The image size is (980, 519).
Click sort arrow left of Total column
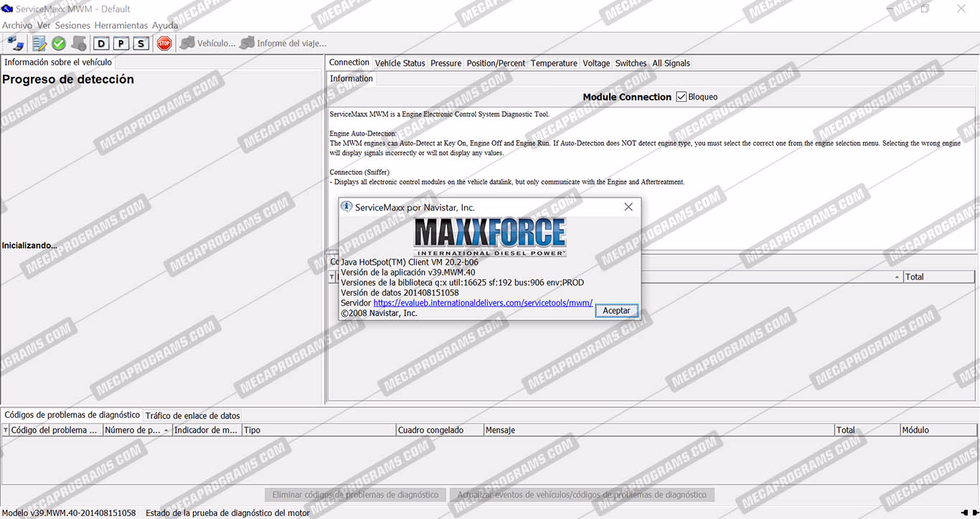click(897, 277)
